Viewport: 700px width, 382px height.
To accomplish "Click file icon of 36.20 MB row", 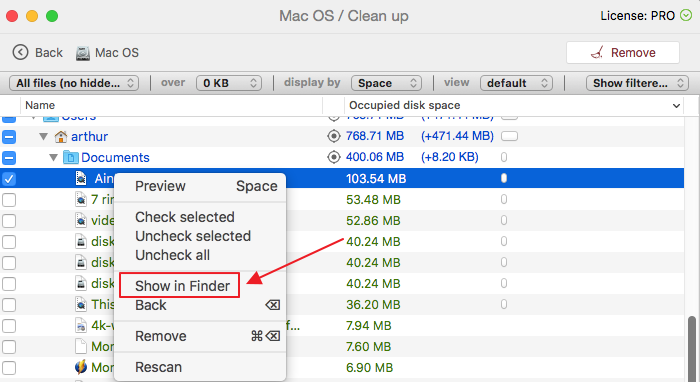I will 81,304.
